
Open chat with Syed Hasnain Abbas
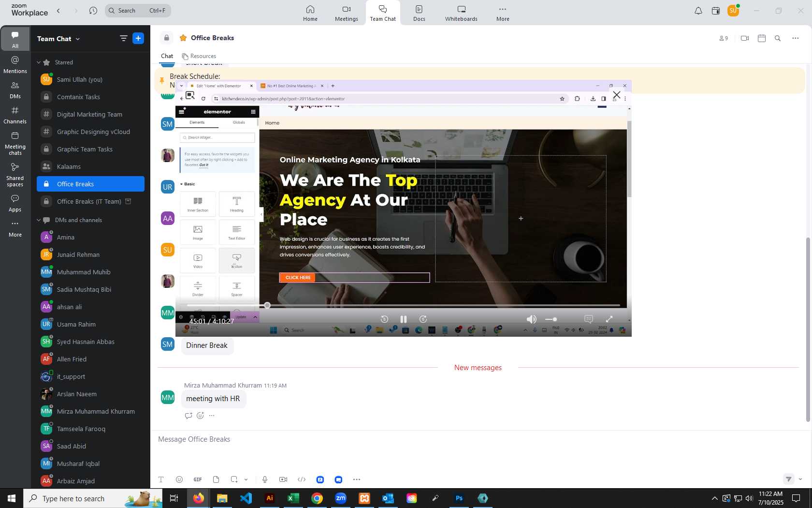(x=90, y=342)
